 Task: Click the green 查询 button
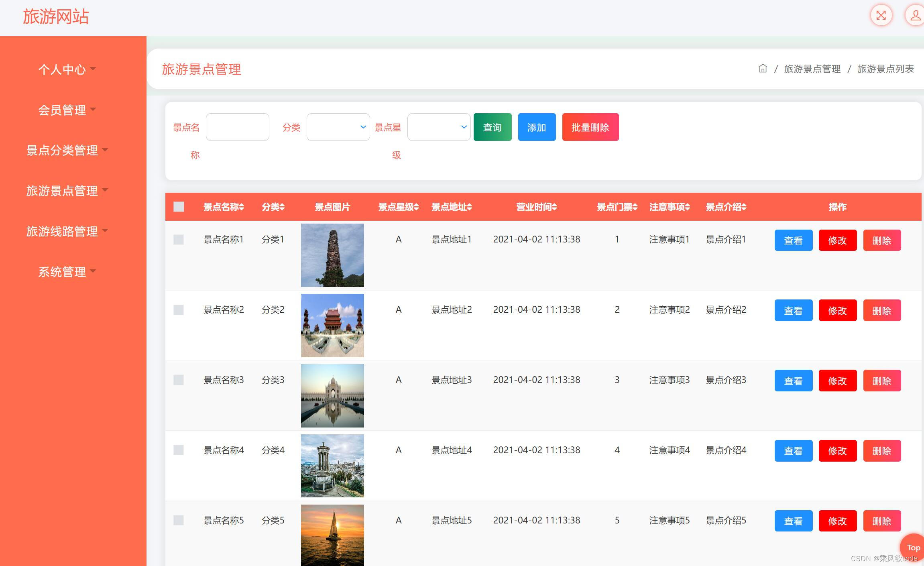(493, 127)
